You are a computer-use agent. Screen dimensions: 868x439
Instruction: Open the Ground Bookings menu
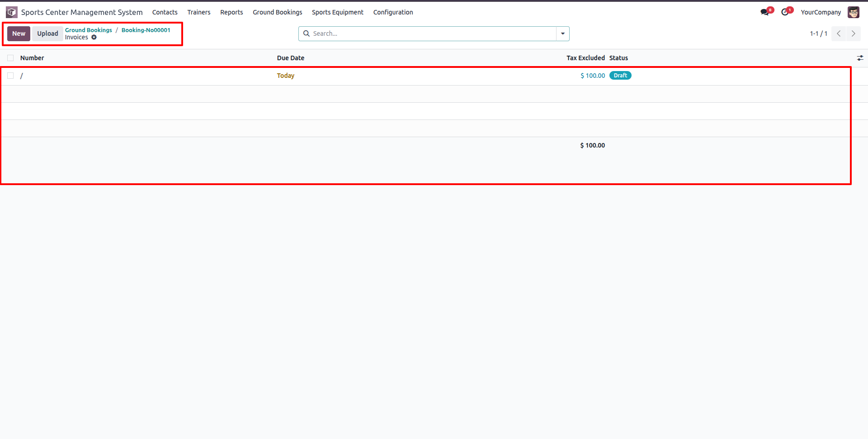click(278, 12)
